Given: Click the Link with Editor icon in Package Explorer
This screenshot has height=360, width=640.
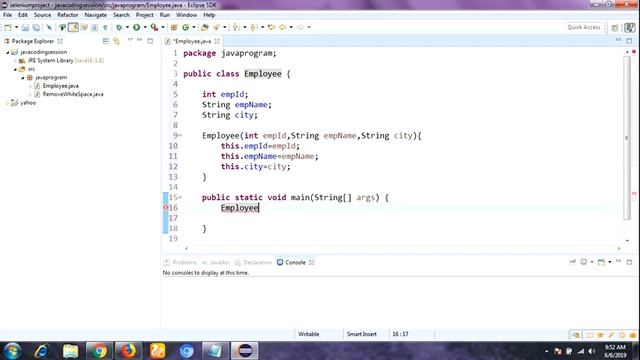Looking at the screenshot, I should [x=116, y=41].
